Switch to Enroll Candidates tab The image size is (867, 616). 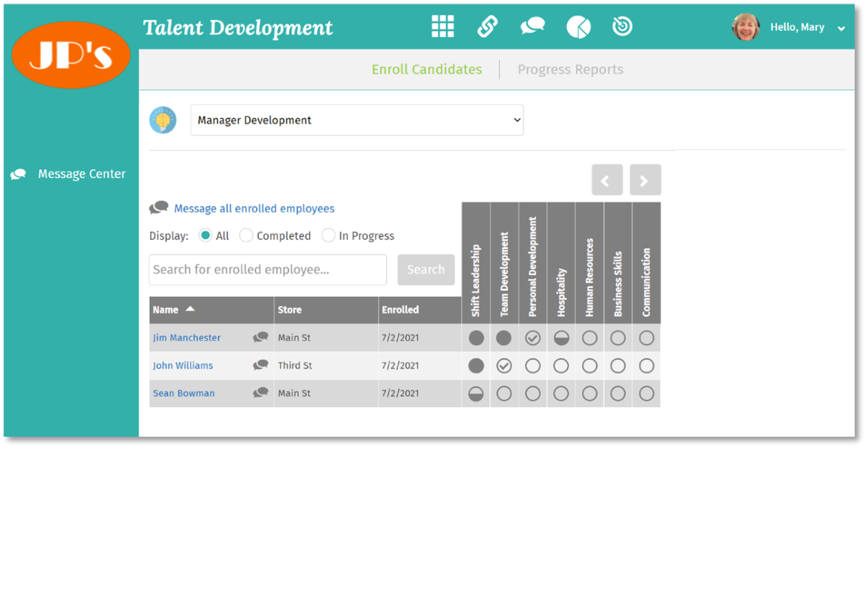coord(427,69)
